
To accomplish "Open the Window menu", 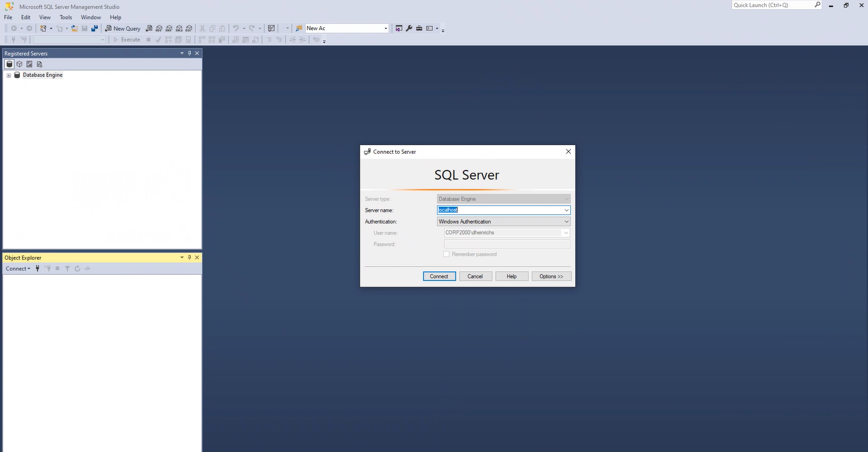I will (x=91, y=17).
